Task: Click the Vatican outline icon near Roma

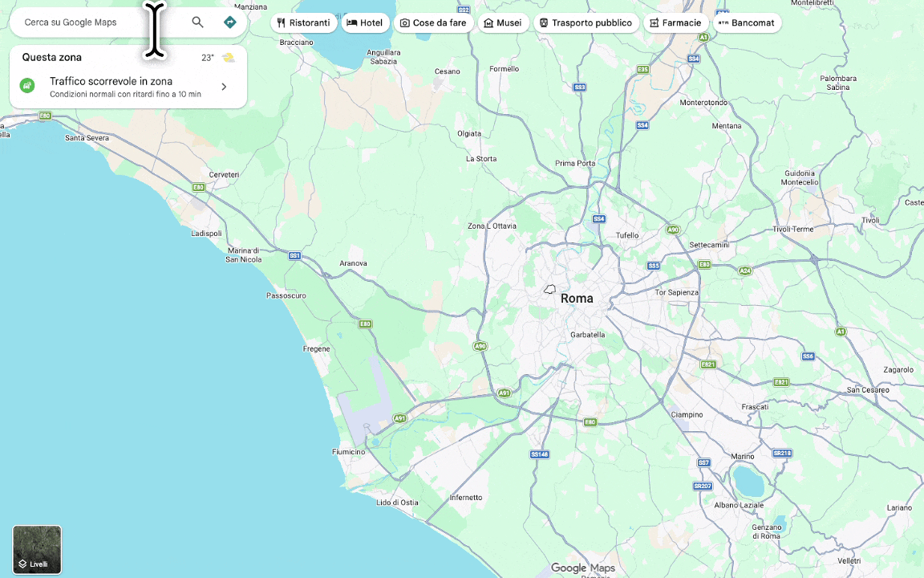Action: 549,289
